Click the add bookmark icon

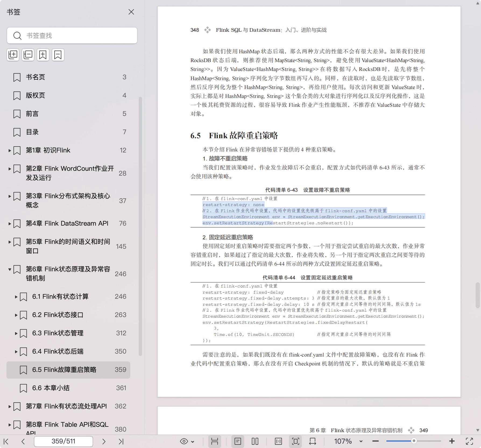click(43, 55)
